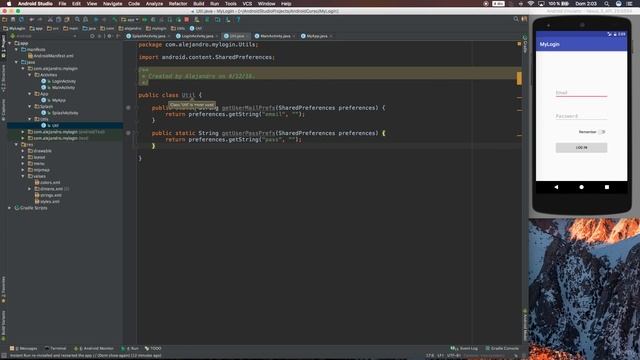Image resolution: width=640 pixels, height=360 pixels.
Task: Close the Util.java editor tab
Action: (247, 36)
